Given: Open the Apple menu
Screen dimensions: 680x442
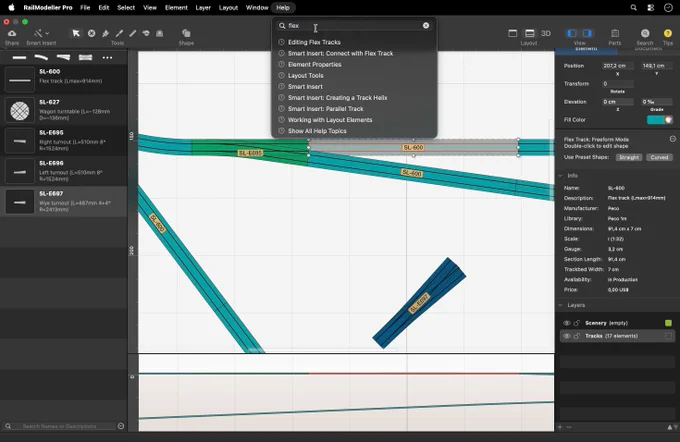Looking at the screenshot, I should click(x=12, y=7).
